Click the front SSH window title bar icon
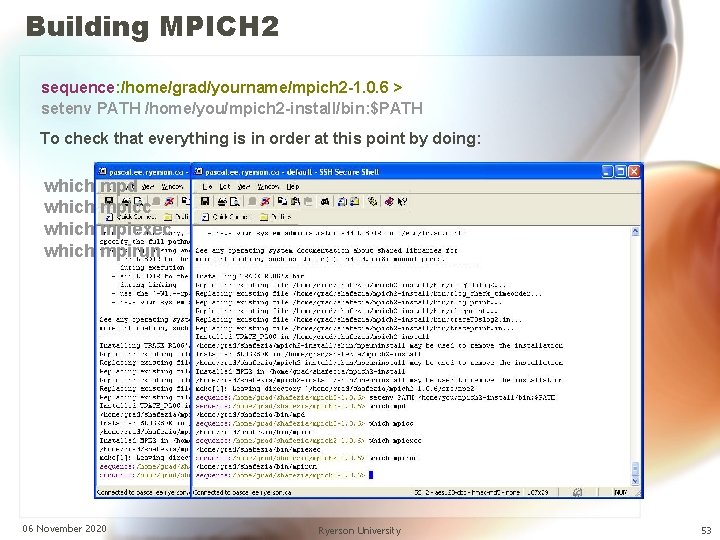The height and width of the screenshot is (540, 720). tap(198, 172)
